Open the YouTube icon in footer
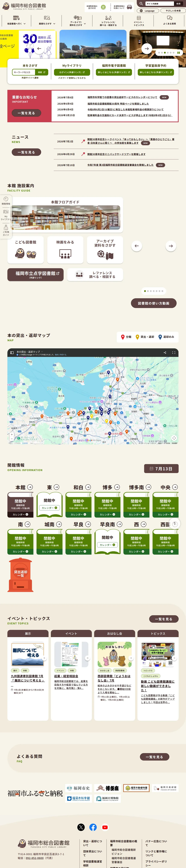Viewport: 186px width, 868px height. click(105, 827)
